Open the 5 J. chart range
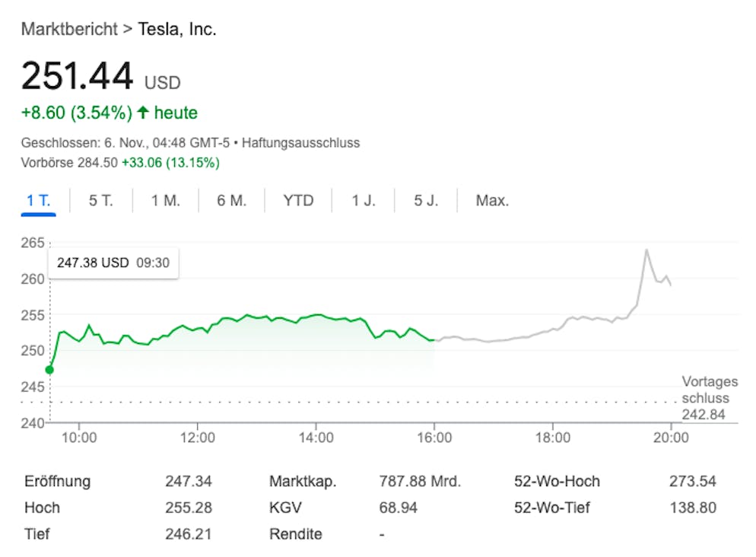This screenshot has height=557, width=756. click(426, 201)
